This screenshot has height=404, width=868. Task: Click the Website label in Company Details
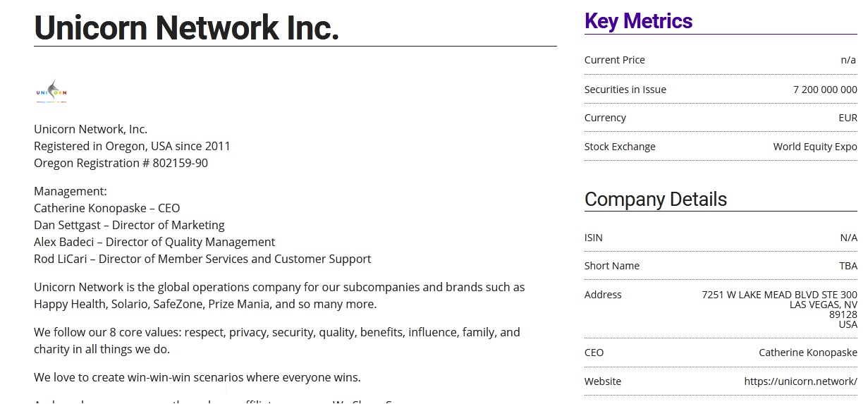click(x=602, y=381)
